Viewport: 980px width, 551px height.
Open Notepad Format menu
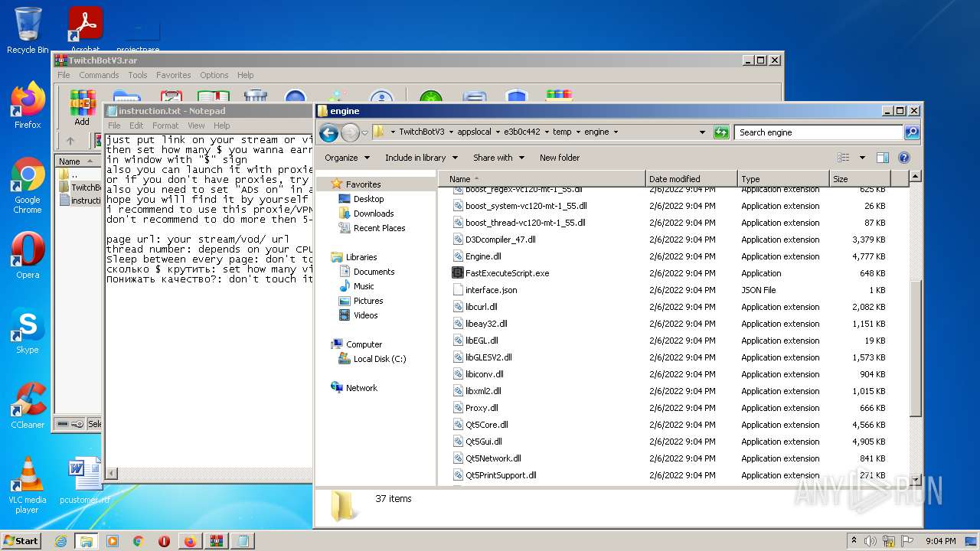[165, 126]
